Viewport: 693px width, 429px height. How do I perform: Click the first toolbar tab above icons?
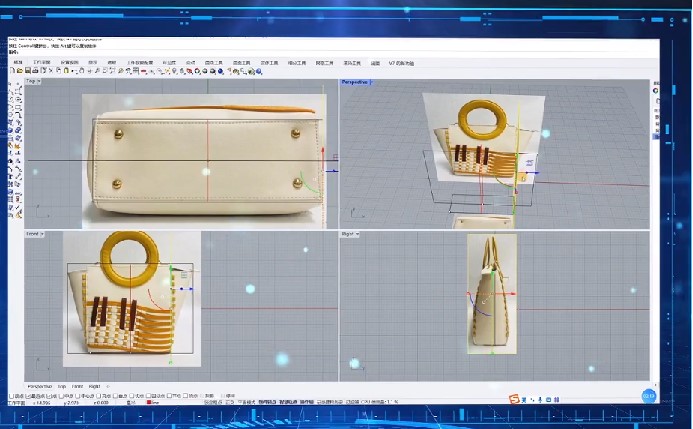point(18,63)
